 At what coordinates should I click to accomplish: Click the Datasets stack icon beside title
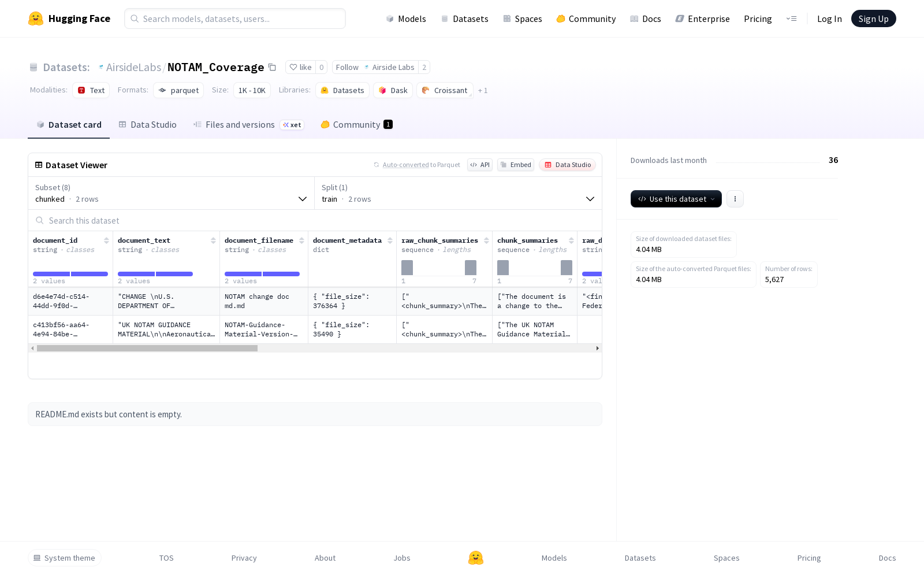coord(33,68)
